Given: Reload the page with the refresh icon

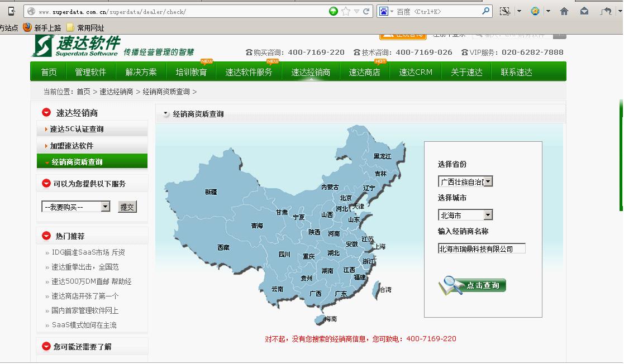Looking at the screenshot, I should pos(366,12).
